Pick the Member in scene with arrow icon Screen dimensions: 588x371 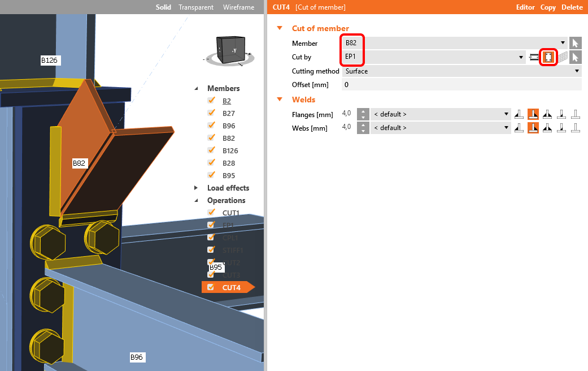pos(575,43)
